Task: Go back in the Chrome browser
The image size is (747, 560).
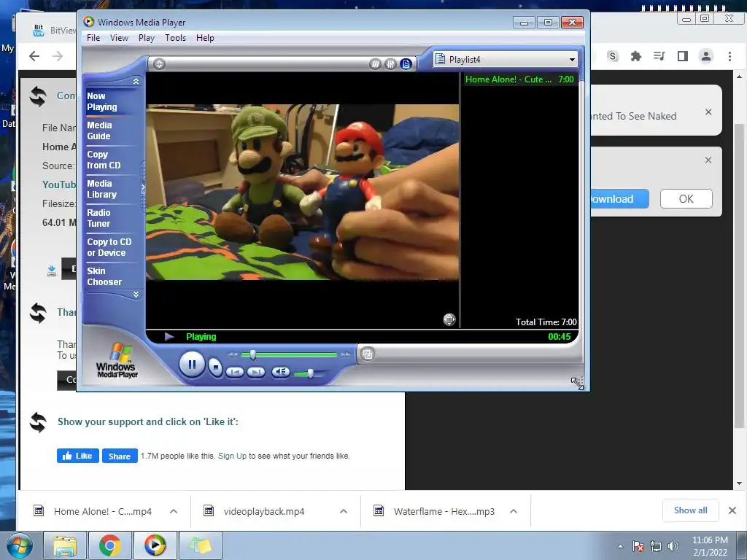Action: 34,56
